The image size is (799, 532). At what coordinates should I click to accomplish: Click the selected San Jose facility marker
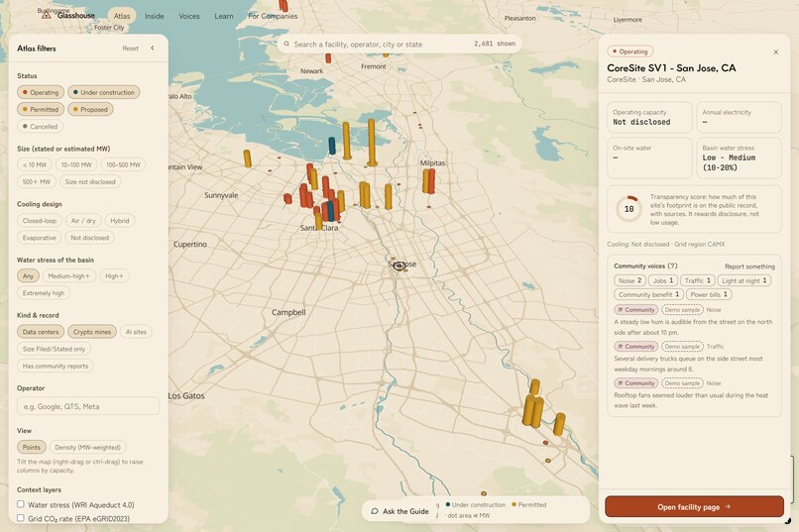pyautogui.click(x=400, y=266)
